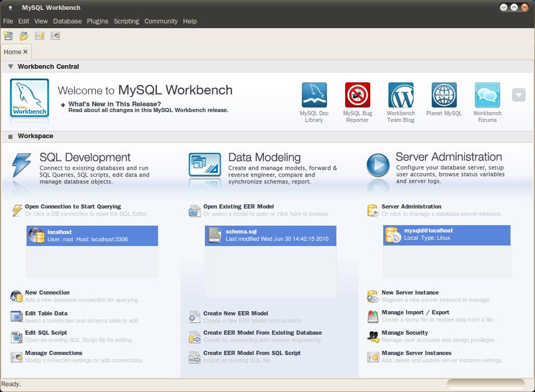This screenshot has height=392, width=535.
Task: Click the Manage Server Instances icon
Action: [x=373, y=357]
